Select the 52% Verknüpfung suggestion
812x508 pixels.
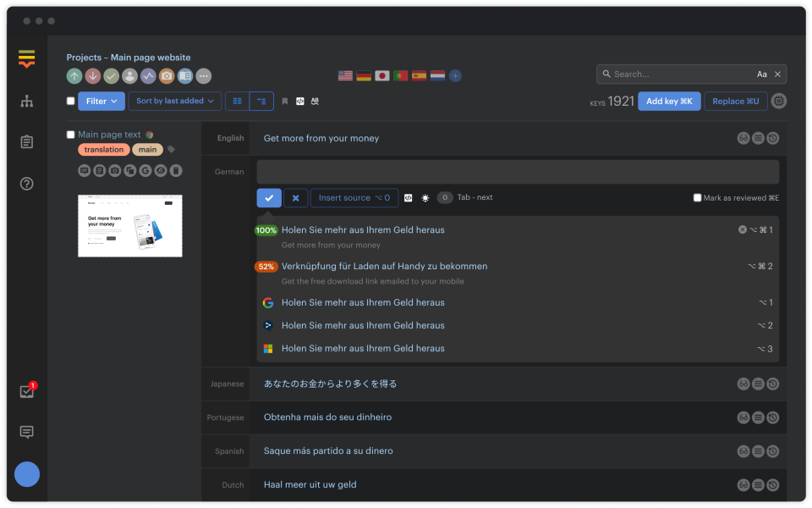tap(516, 273)
